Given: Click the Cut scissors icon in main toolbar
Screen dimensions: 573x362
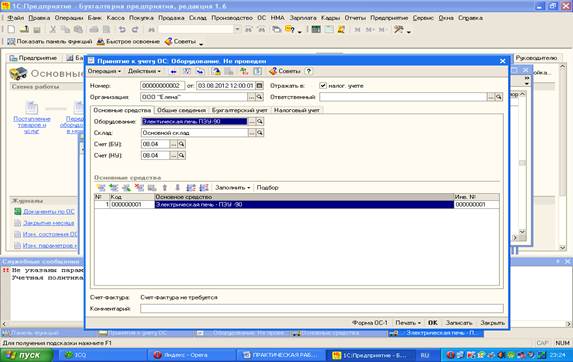Looking at the screenshot, I should tap(53, 30).
